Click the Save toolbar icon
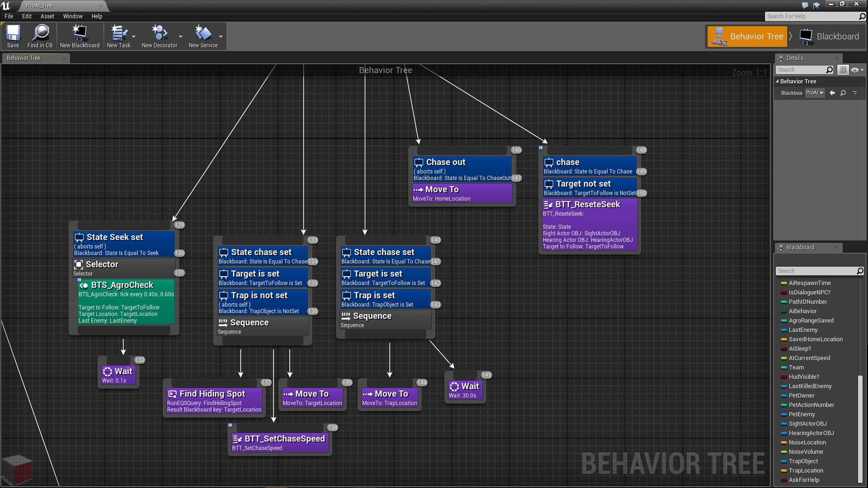The image size is (868, 488). (x=13, y=37)
